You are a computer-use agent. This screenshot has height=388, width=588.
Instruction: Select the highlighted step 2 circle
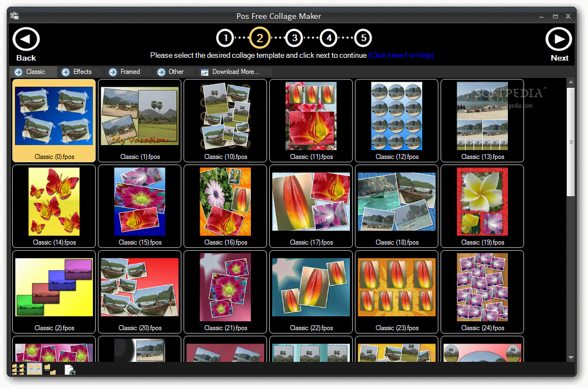click(259, 38)
